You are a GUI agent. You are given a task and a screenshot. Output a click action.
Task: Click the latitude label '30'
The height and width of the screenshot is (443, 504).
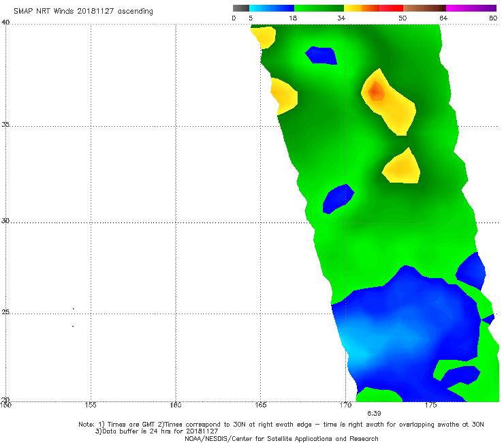coord(5,221)
